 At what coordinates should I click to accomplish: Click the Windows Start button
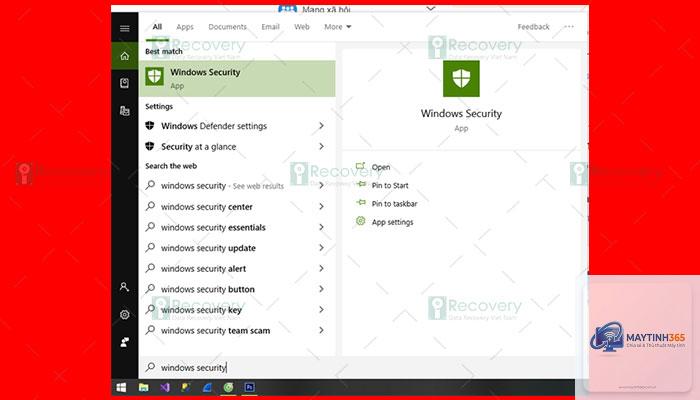121,387
